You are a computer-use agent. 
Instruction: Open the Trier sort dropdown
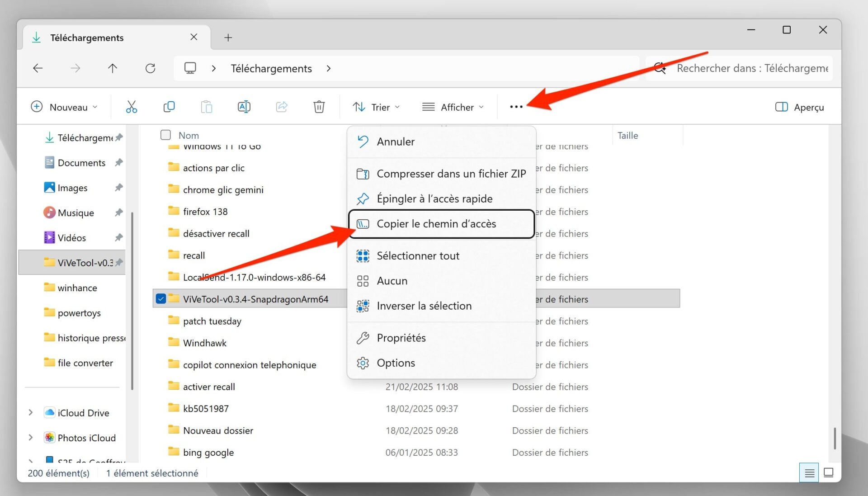376,107
